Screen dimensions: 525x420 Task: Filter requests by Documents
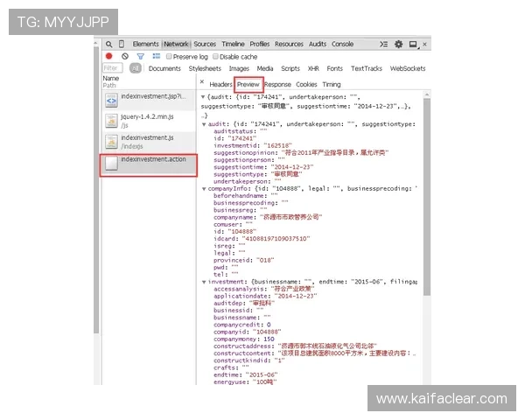tap(164, 68)
